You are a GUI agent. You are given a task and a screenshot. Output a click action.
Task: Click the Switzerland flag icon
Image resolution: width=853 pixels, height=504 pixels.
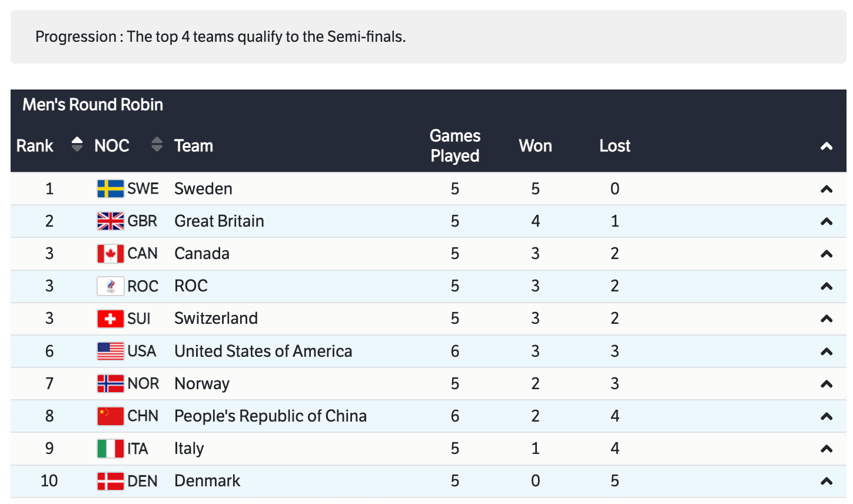pyautogui.click(x=110, y=319)
